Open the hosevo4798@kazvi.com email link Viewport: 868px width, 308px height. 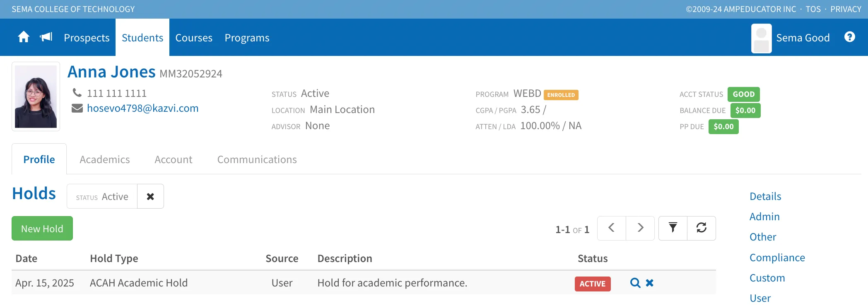[143, 108]
